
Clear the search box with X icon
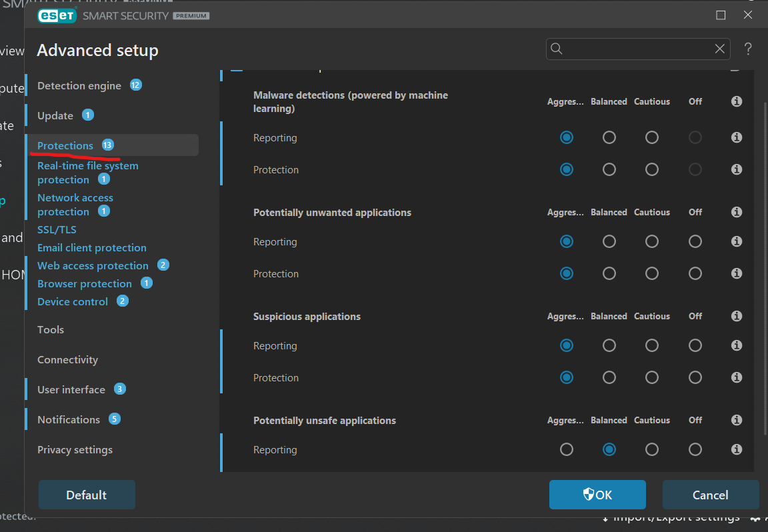click(x=719, y=49)
